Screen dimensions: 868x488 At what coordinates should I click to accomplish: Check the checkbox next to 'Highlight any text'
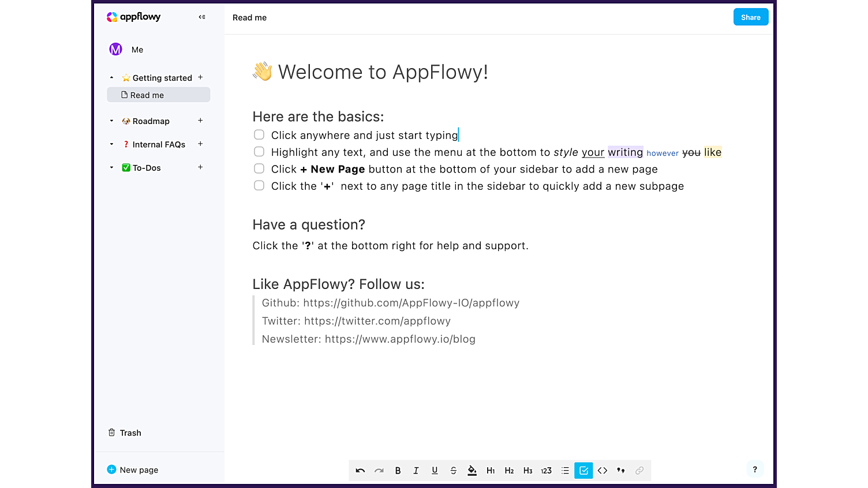(x=259, y=151)
